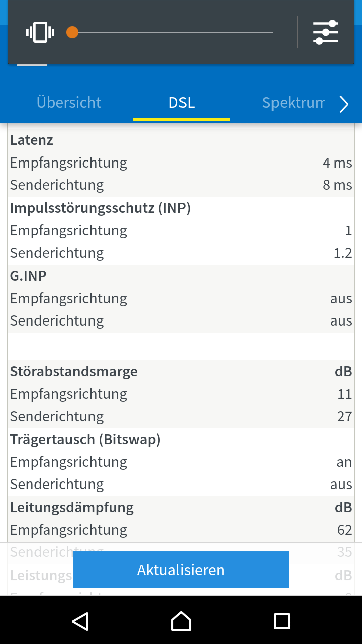Tap Android home navigation icon
This screenshot has height=644, width=362.
tap(181, 621)
